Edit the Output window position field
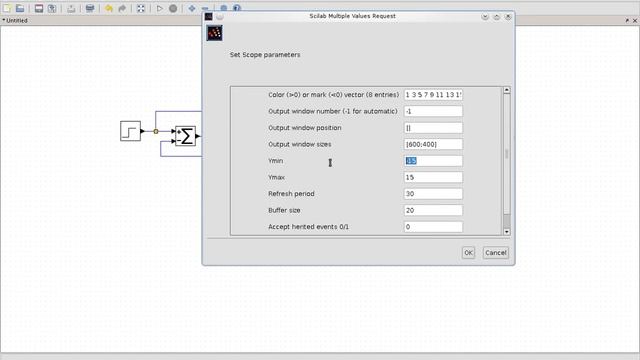 point(433,128)
